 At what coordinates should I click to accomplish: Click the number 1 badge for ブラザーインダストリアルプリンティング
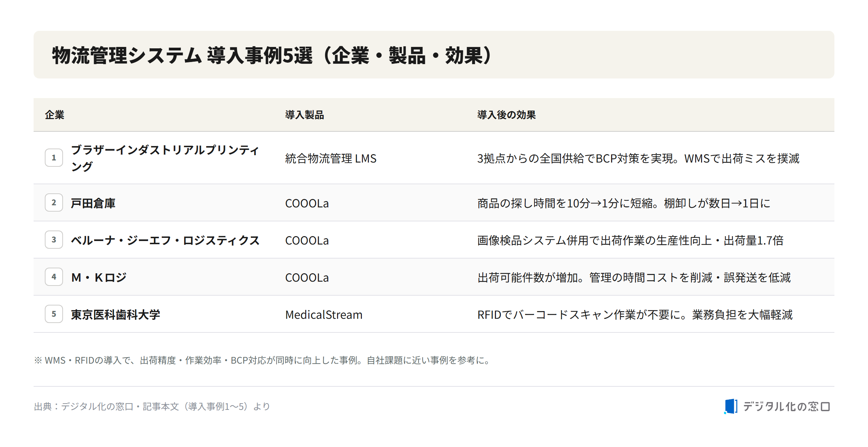[x=54, y=158]
